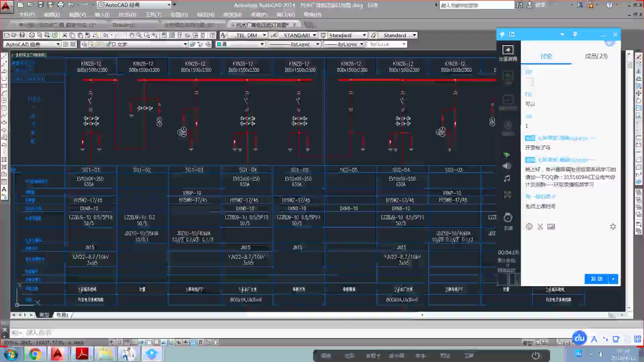Screen dimensions: 644x362
Task: Click the search box in the AutoCAD title bar
Action: (x=477, y=5)
